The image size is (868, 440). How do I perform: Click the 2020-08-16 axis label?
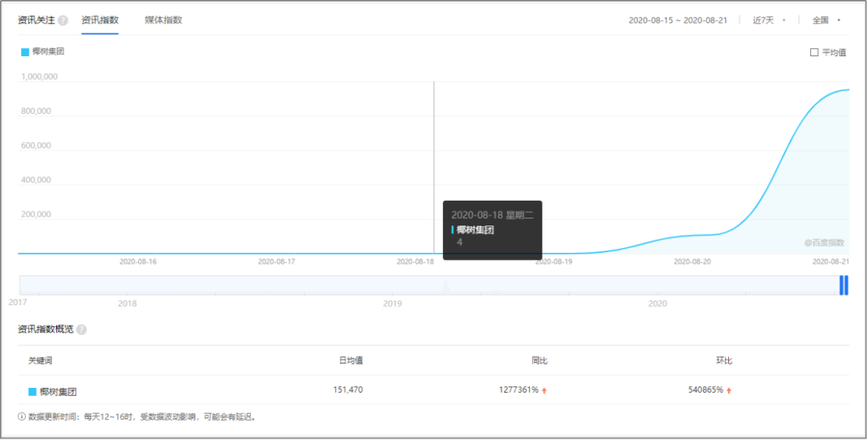click(138, 262)
